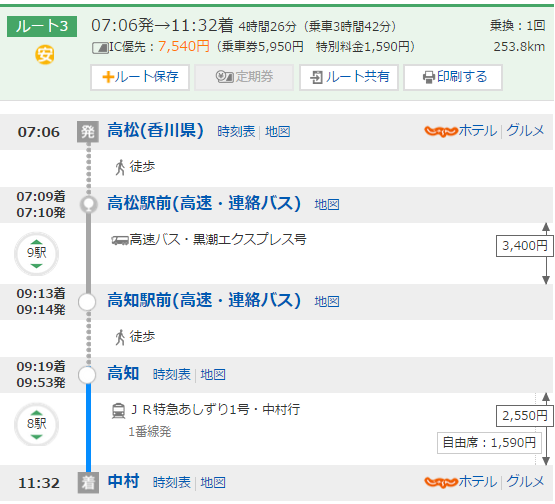This screenshot has height=504, width=555.
Task: Click the 3,400円 fare box
Action: point(525,246)
